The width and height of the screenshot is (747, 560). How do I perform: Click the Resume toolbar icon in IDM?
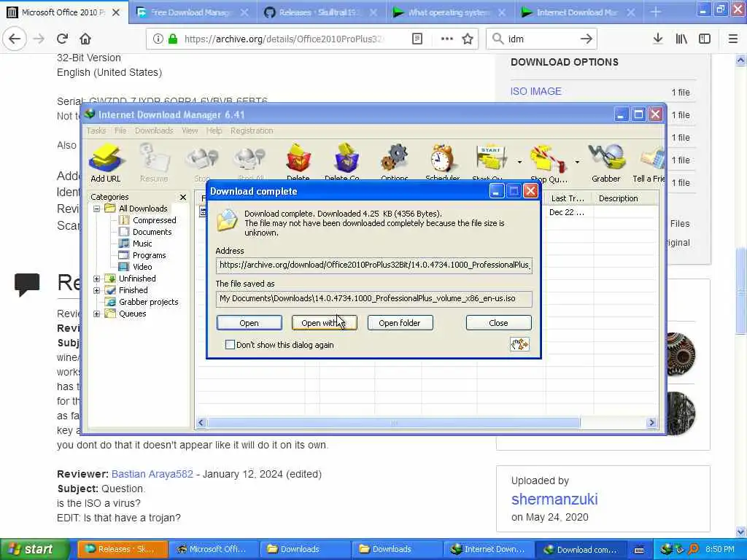tap(154, 163)
